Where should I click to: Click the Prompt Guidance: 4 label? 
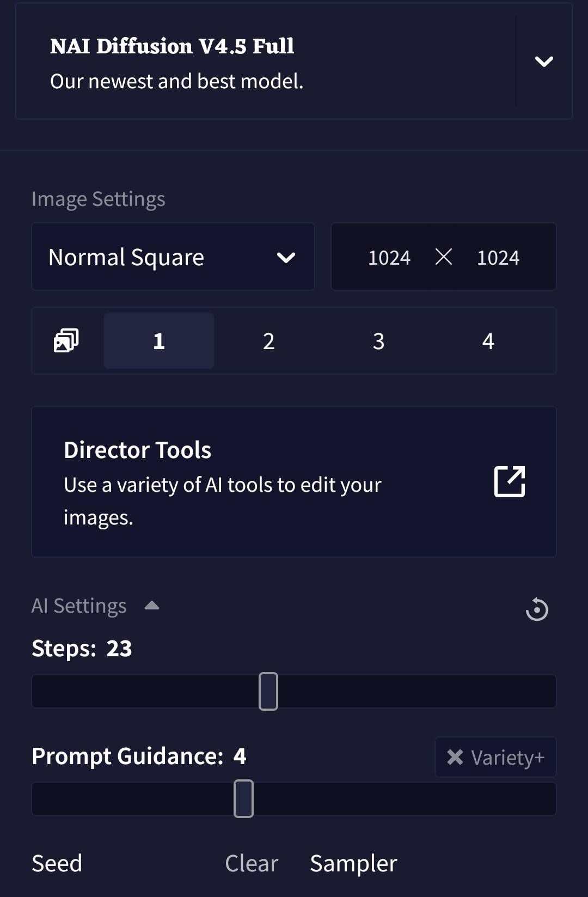tap(139, 756)
